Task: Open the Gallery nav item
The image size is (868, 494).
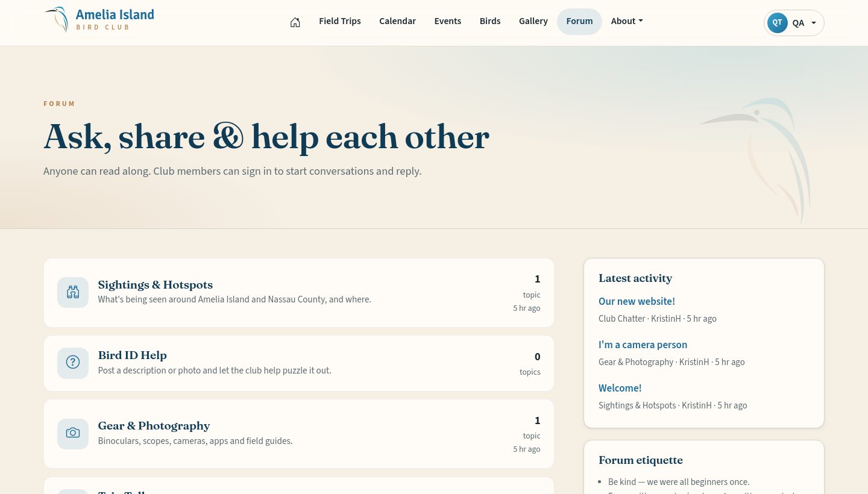Action: pos(533,21)
